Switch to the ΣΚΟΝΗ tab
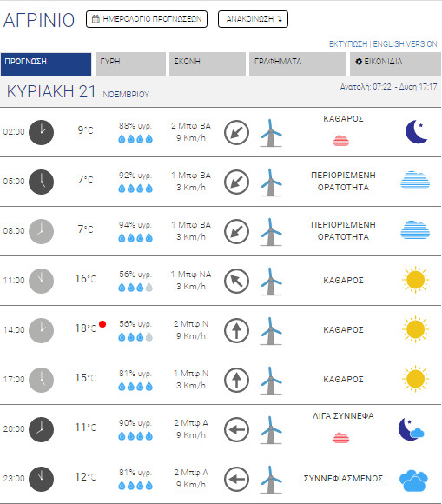This screenshot has height=504, width=442. [208, 64]
